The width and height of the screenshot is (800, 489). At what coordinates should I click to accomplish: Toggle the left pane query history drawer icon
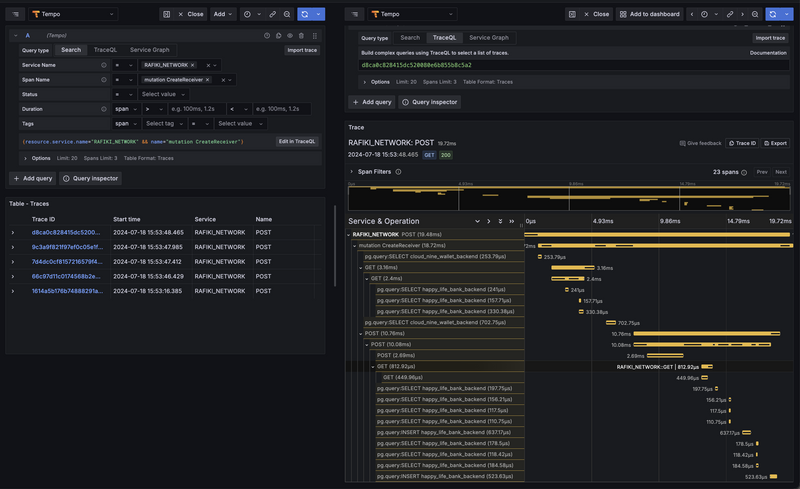coord(15,14)
